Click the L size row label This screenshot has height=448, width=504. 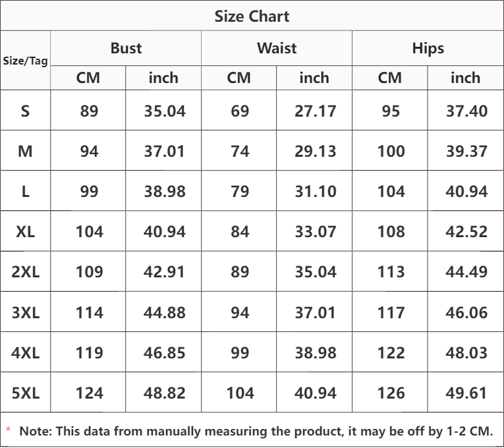[x=26, y=192]
